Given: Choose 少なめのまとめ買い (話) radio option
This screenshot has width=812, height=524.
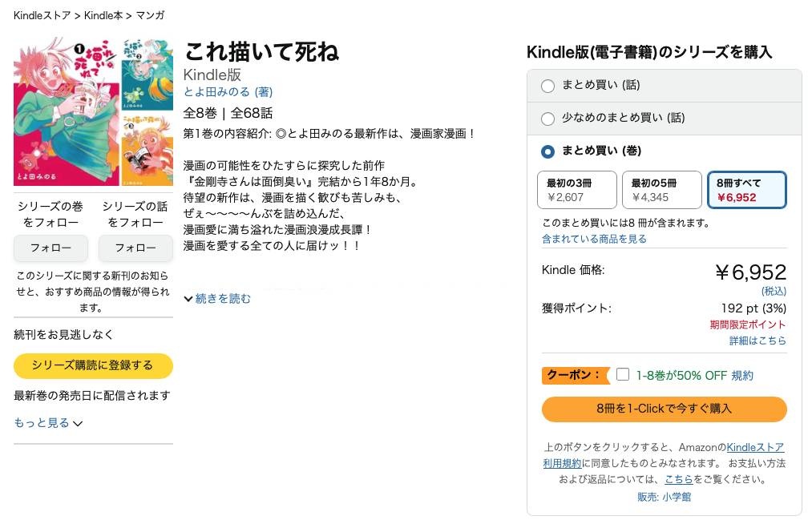Looking at the screenshot, I should (548, 119).
